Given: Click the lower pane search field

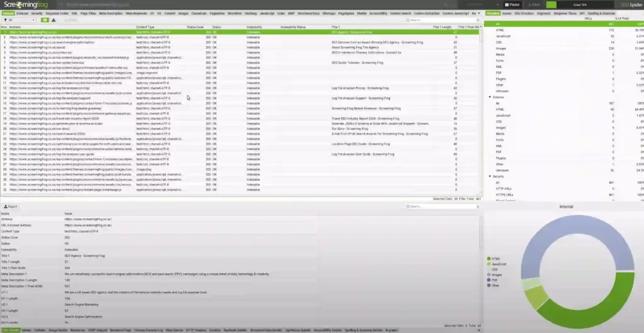Looking at the screenshot, I should pos(442,206).
